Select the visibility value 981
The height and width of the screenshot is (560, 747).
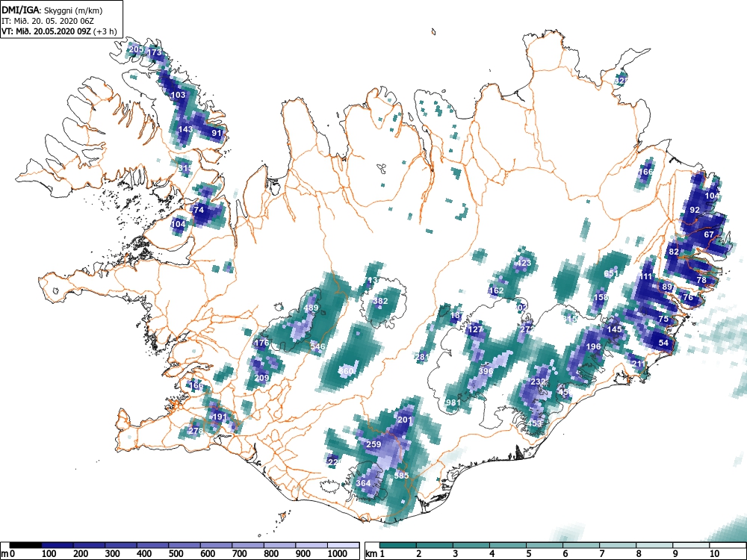coord(453,402)
